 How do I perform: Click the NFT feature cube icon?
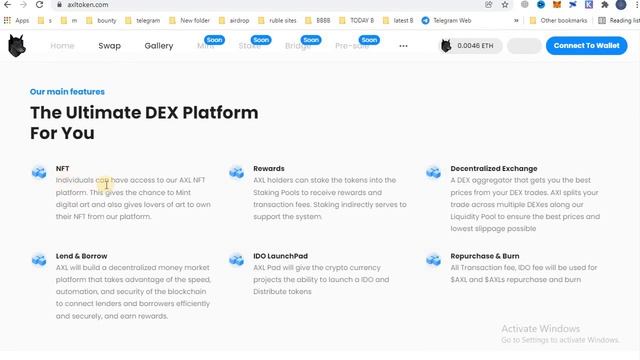[39, 172]
